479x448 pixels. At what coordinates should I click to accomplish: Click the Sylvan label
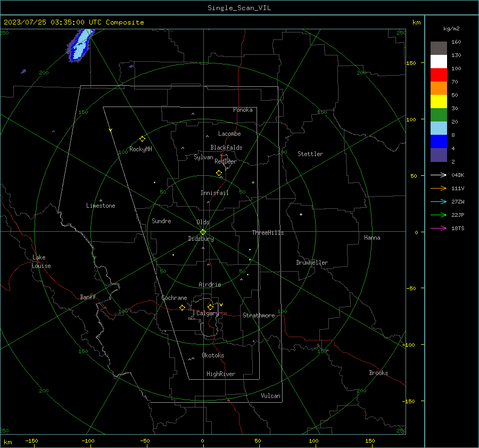tap(203, 157)
